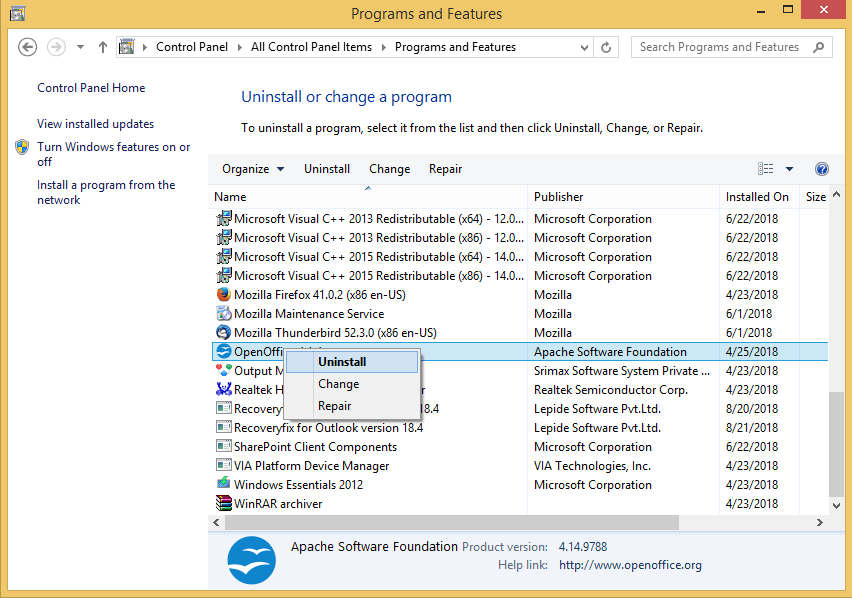852x598 pixels.
Task: Click the large OpenOffice logo in details pane
Action: point(252,560)
